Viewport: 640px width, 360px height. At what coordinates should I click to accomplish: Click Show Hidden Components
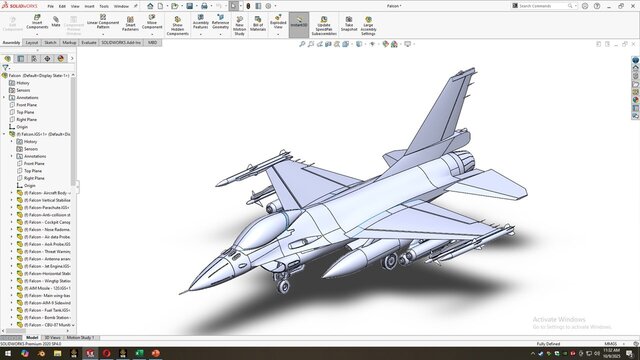[178, 26]
